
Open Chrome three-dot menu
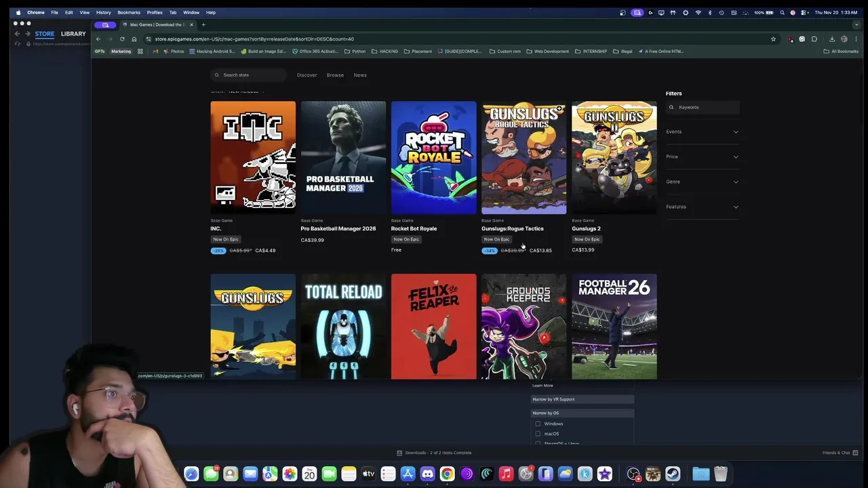856,39
